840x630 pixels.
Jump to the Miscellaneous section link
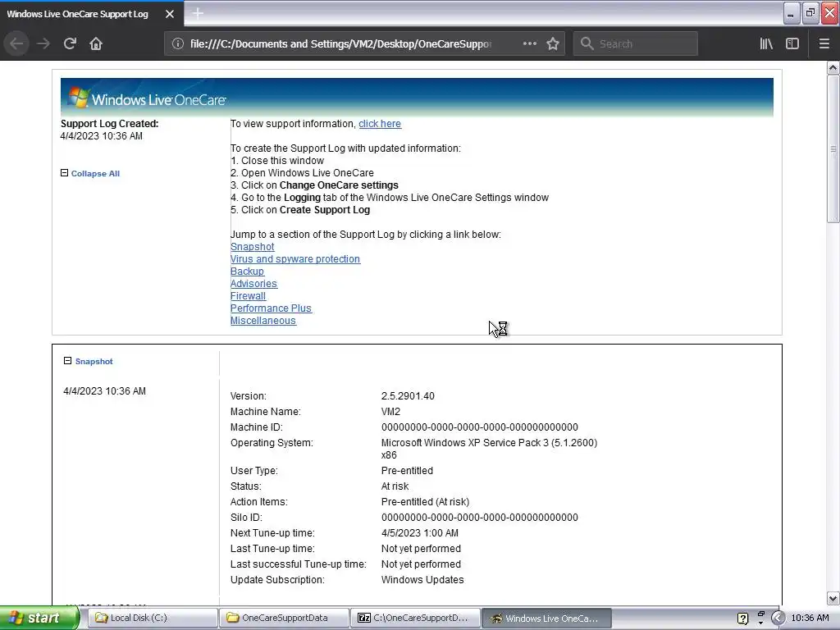(263, 321)
